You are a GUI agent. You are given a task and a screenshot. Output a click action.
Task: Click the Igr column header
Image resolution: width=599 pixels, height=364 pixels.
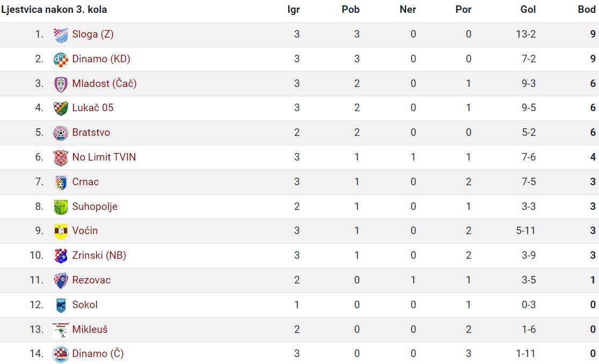[294, 10]
